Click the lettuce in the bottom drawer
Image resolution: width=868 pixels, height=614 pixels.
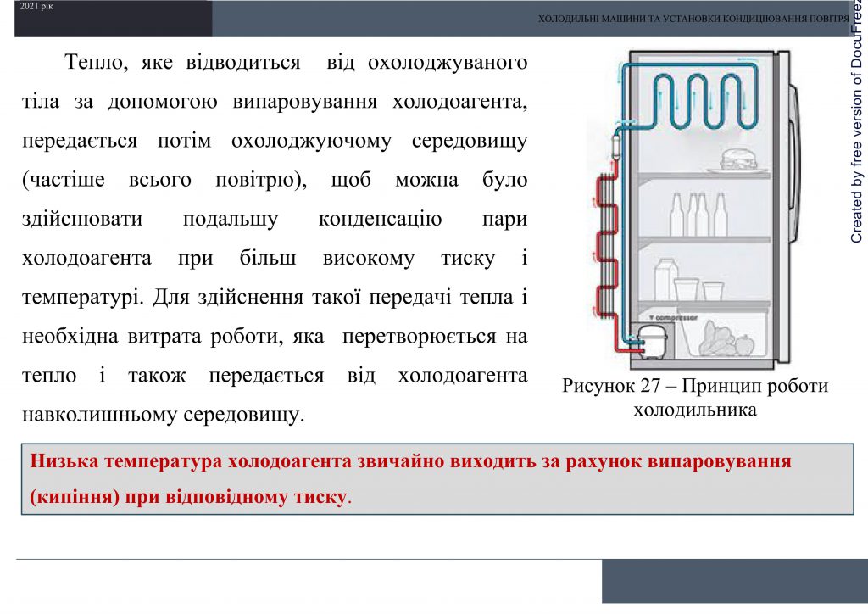(x=715, y=338)
